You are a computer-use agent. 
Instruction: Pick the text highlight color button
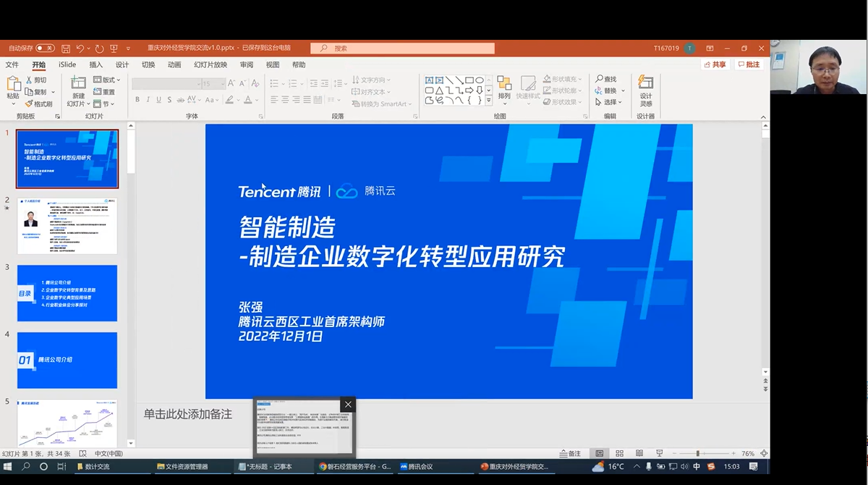(x=229, y=100)
